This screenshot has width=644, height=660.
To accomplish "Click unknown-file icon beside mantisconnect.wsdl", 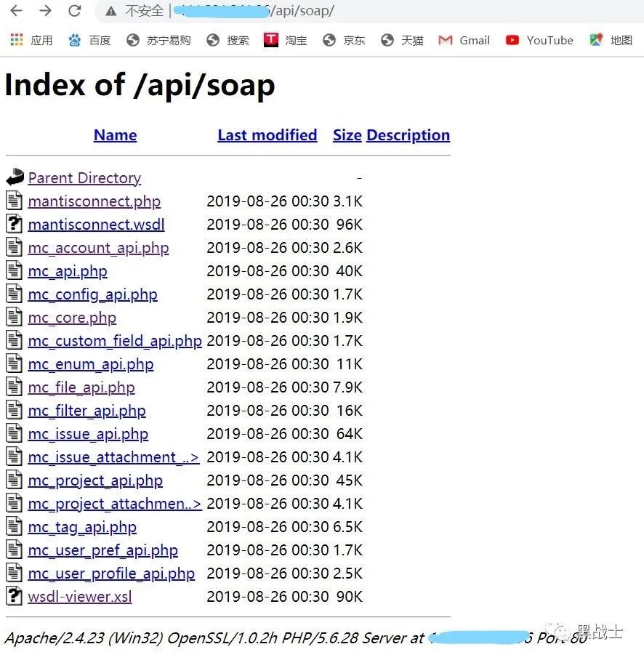I will click(x=14, y=223).
